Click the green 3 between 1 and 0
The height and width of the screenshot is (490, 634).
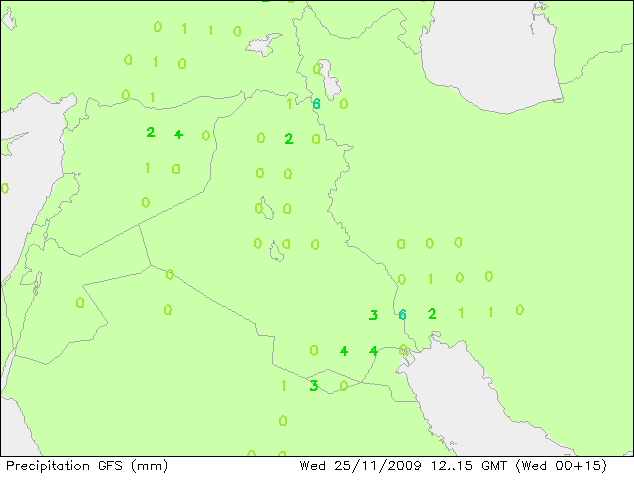(313, 385)
